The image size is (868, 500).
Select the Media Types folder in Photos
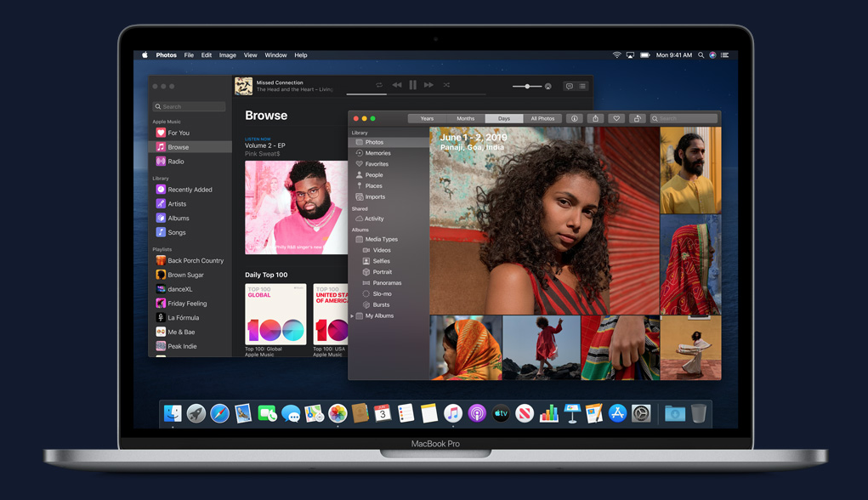pos(389,239)
